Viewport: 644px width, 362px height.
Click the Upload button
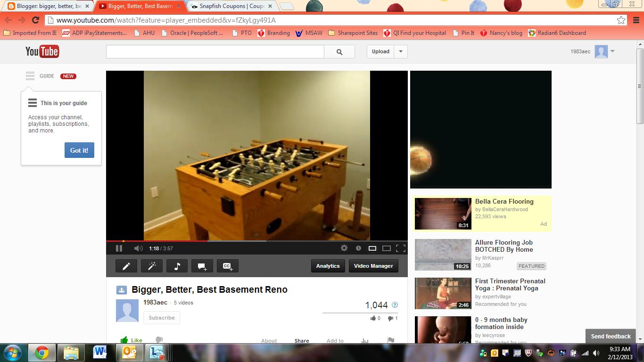(380, 52)
